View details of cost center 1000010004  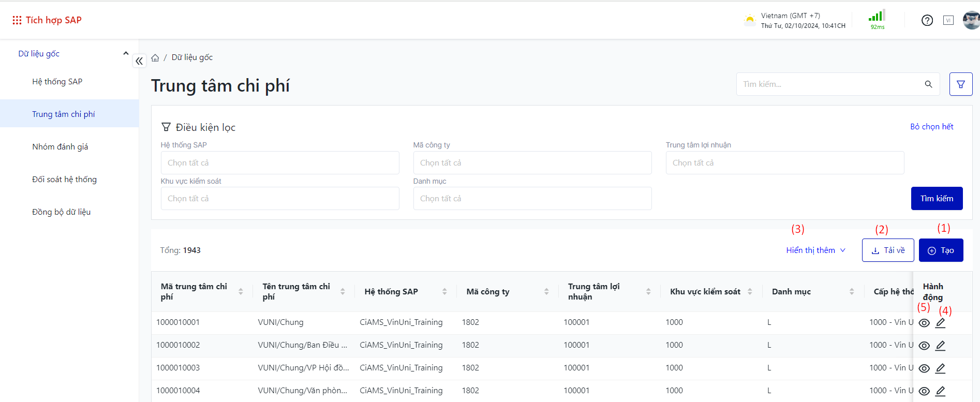click(924, 391)
